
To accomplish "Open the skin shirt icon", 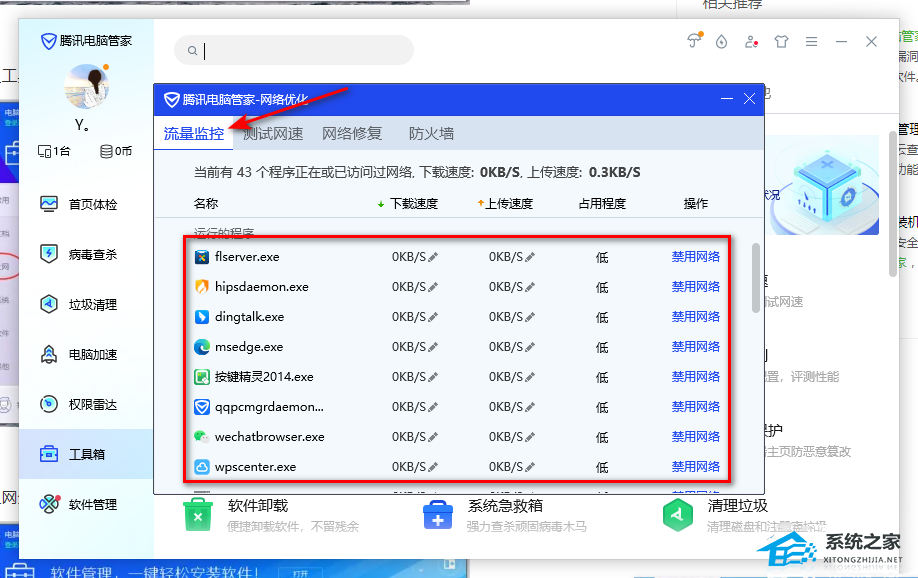I will 782,42.
